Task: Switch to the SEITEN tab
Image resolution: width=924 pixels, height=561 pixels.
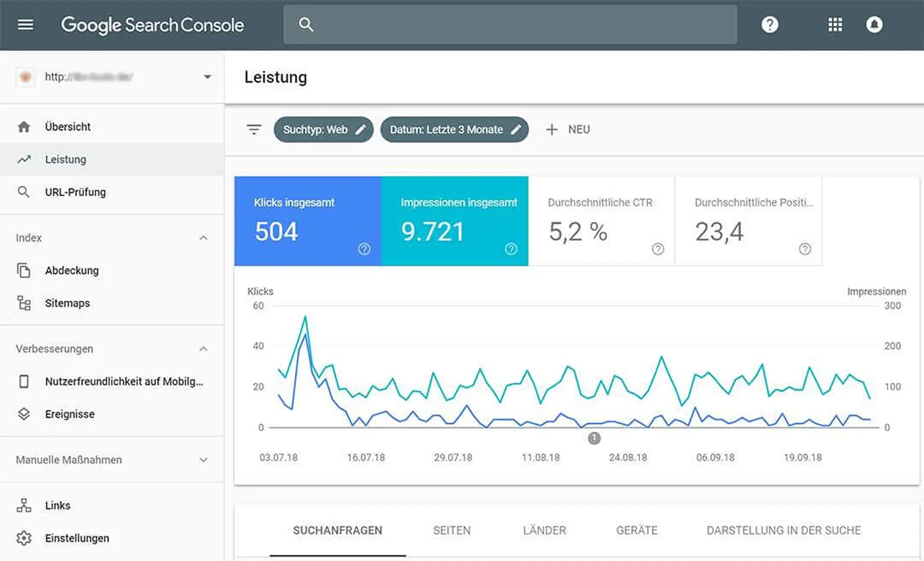Action: pyautogui.click(x=452, y=530)
